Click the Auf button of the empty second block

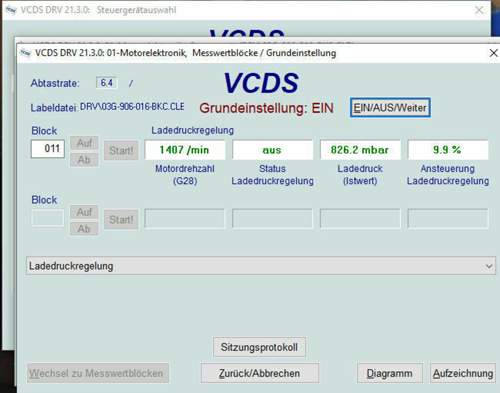point(84,212)
